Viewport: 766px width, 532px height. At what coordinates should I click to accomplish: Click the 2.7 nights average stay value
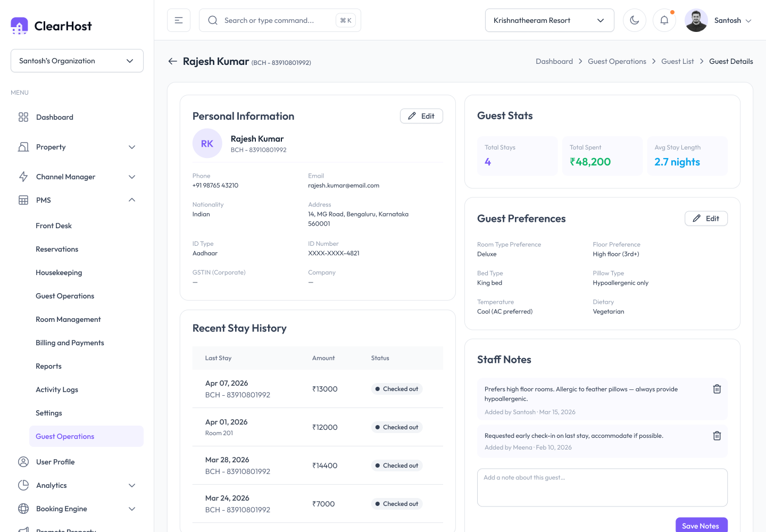(677, 162)
